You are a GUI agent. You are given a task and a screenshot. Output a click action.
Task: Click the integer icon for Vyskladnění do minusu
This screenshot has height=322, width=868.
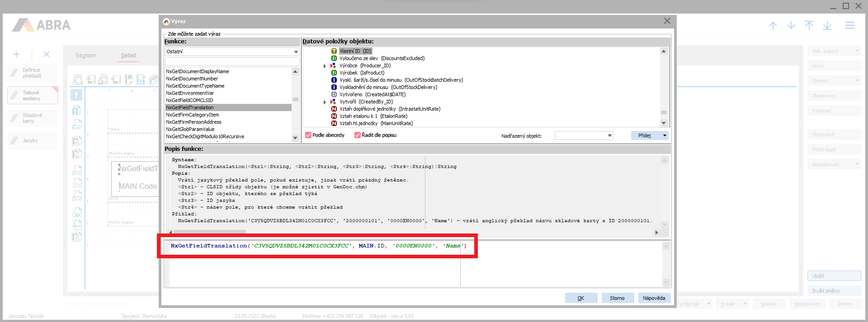[334, 87]
